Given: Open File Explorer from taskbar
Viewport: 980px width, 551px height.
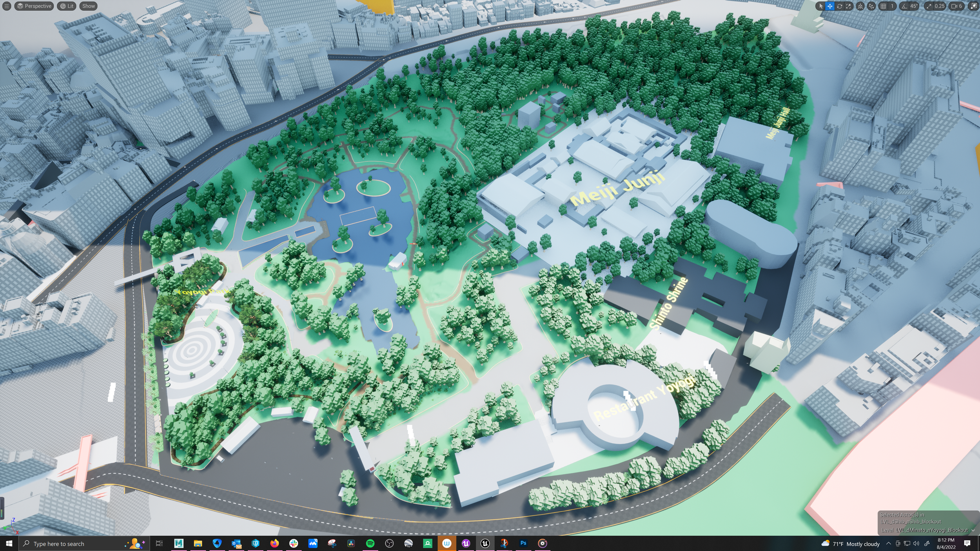Looking at the screenshot, I should (198, 544).
